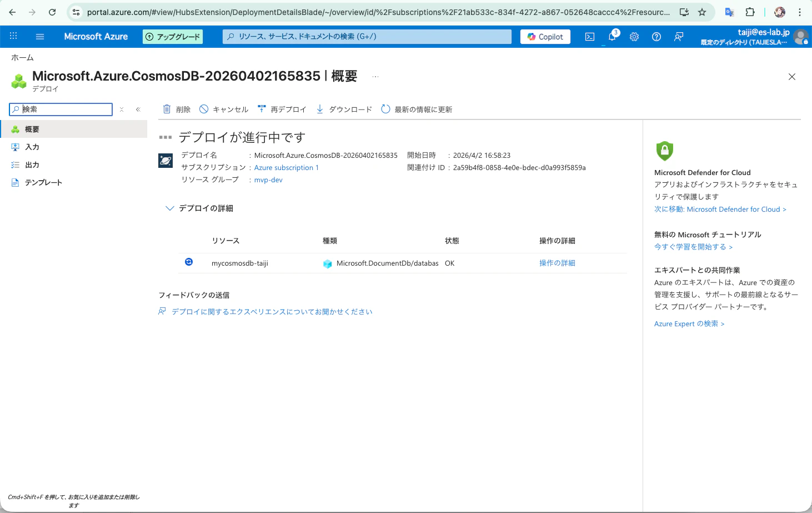Click the ダウンロード toolbar button
The height and width of the screenshot is (513, 812).
tap(344, 109)
